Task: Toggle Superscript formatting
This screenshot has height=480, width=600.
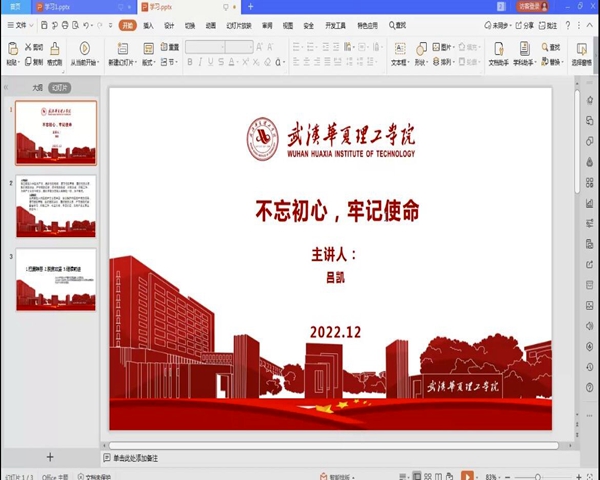Action: pyautogui.click(x=245, y=62)
